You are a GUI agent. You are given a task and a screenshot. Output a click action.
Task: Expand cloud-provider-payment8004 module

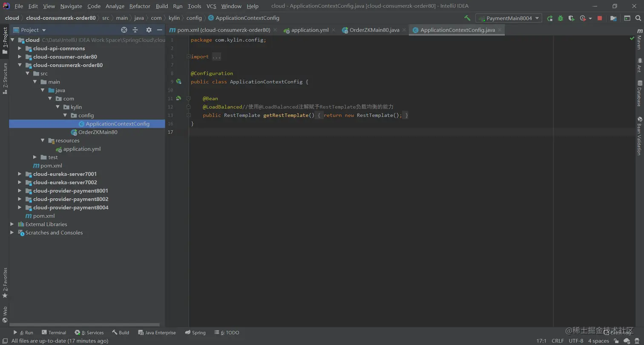click(x=20, y=207)
